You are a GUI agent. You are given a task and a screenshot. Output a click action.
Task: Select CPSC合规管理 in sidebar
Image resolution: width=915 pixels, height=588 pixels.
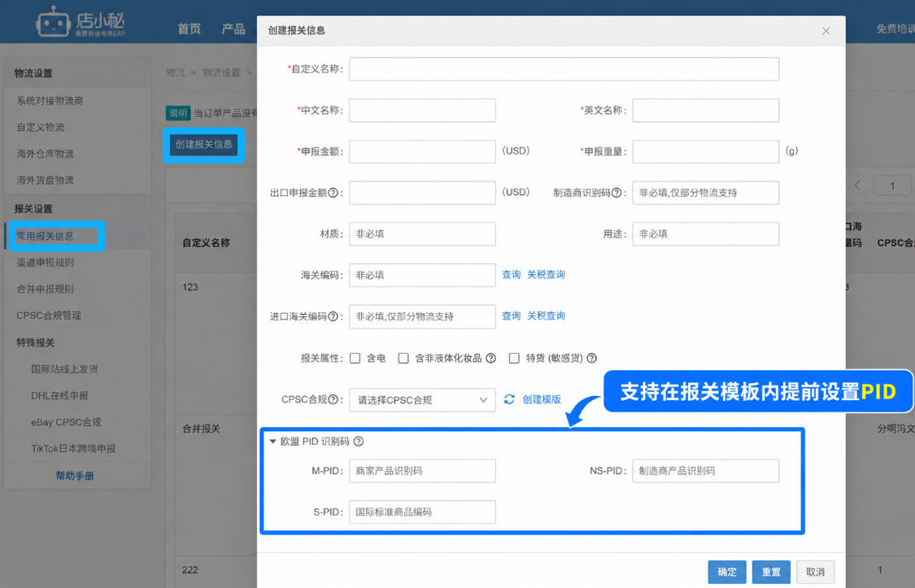49,316
